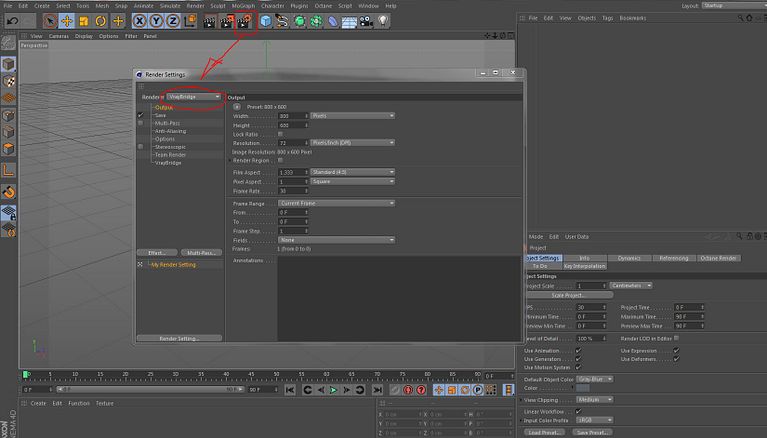
Task: Click the Render Setting... button
Action: click(x=179, y=339)
